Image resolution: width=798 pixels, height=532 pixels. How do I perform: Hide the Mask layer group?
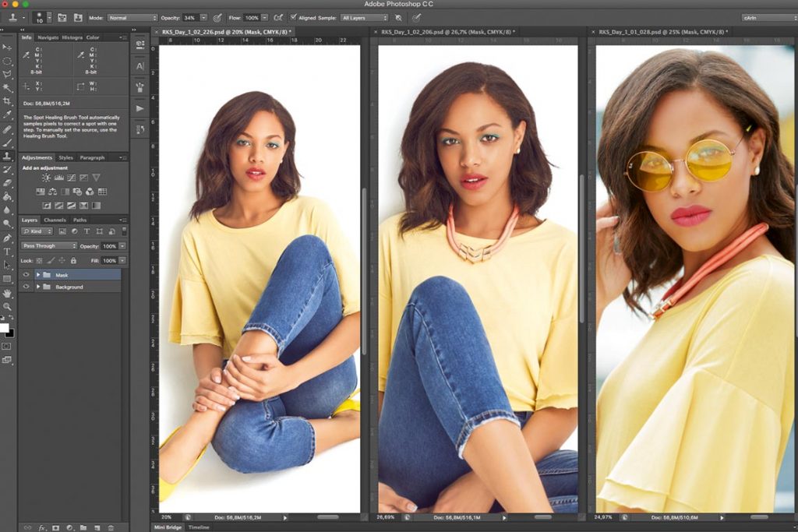pos(26,275)
